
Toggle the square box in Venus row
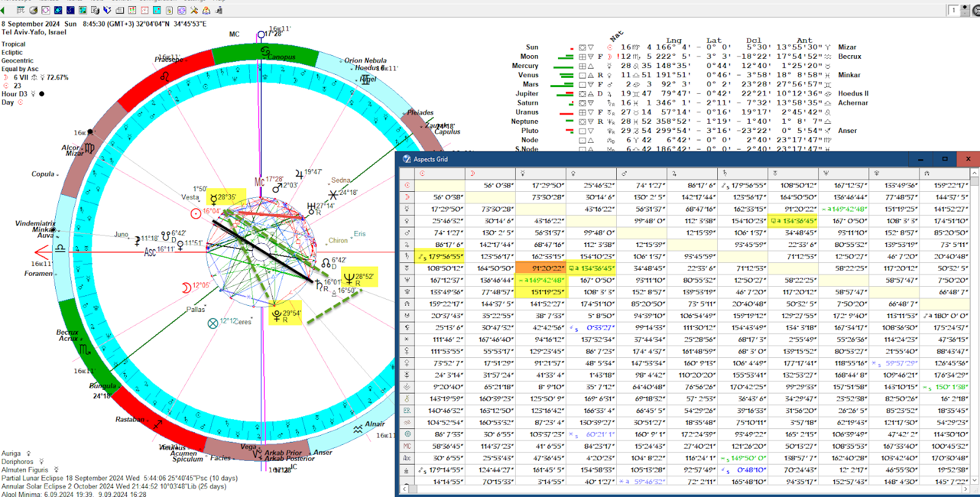(582, 75)
